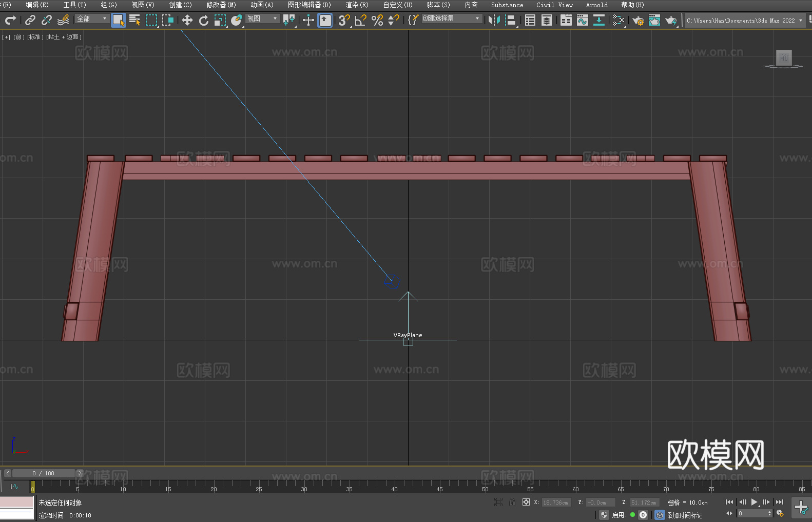This screenshot has width=812, height=522.
Task: Select the Move tool in toolbar
Action: 187,20
